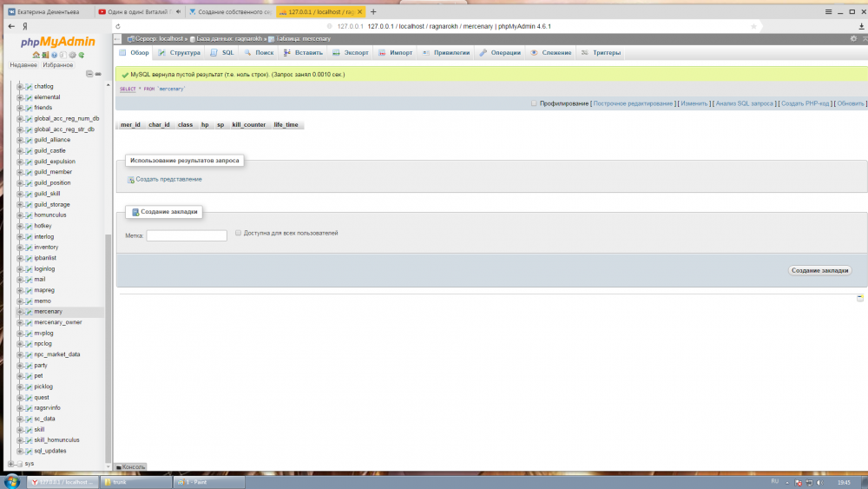
Task: Click the table icon next to inventory
Action: point(28,247)
